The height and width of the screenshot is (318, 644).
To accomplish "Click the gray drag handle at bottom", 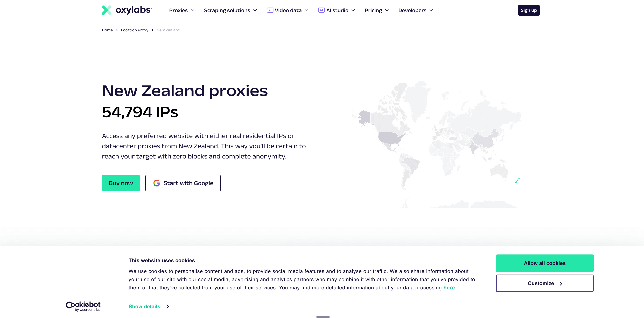I will tap(323, 317).
